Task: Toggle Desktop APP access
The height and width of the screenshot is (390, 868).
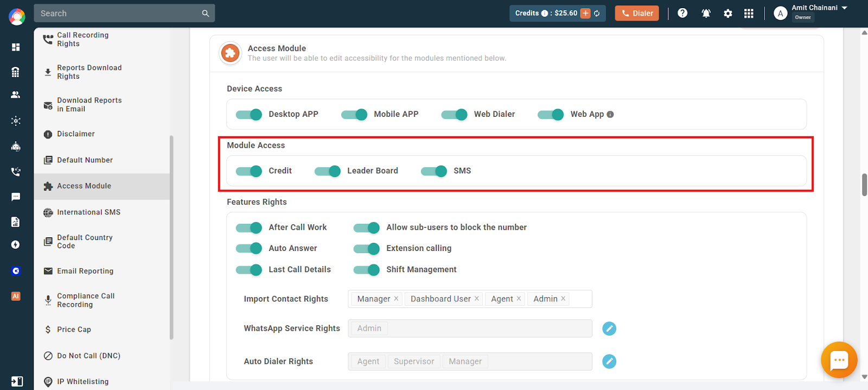Action: (x=249, y=115)
